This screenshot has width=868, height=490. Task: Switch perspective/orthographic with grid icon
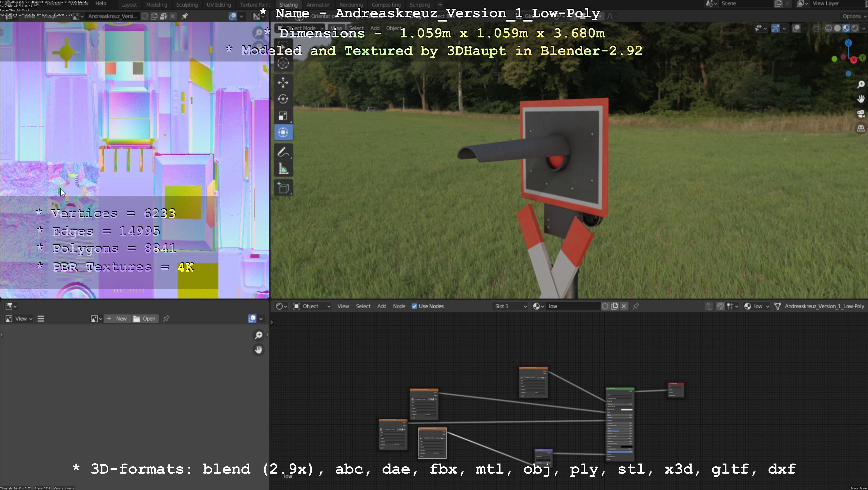point(861,128)
